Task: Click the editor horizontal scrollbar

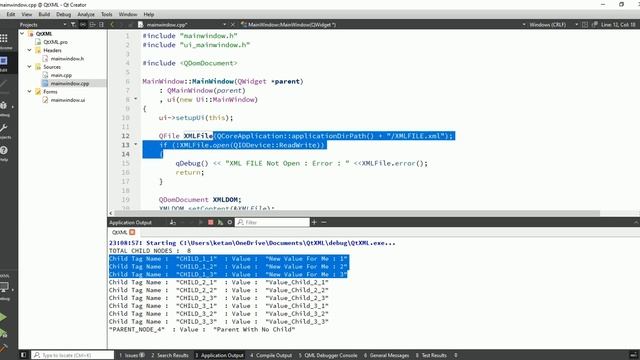Action: click(x=357, y=213)
